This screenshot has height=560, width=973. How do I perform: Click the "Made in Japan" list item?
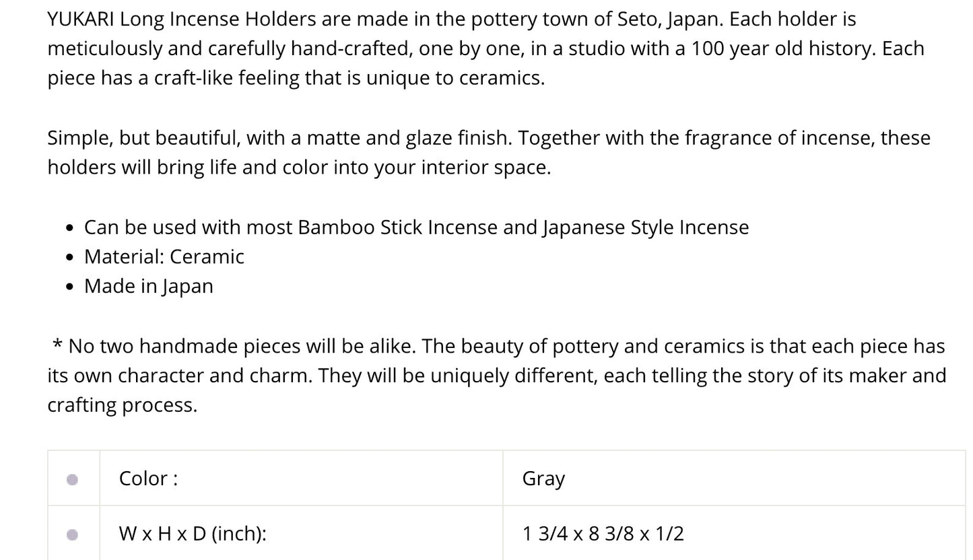[x=148, y=286]
